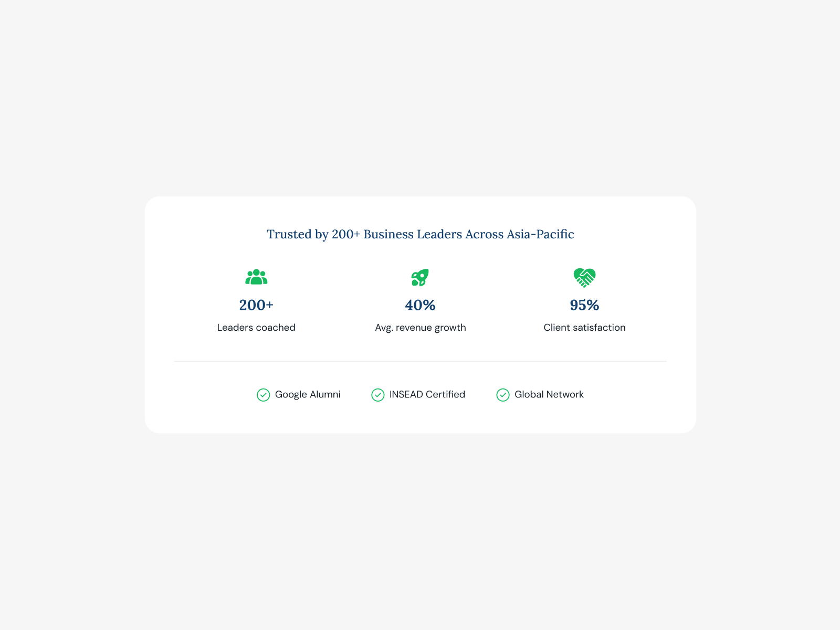The image size is (840, 630).
Task: Click the handshake heart icon
Action: pos(584,278)
